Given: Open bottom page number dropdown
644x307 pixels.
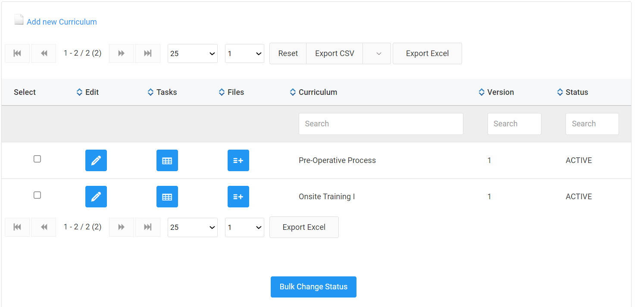Looking at the screenshot, I should point(244,227).
